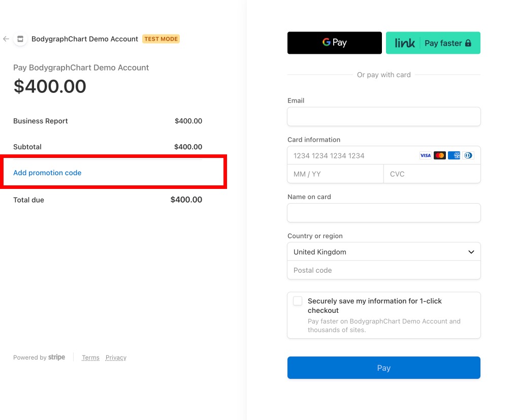Image resolution: width=516 pixels, height=420 pixels.
Task: Click the Email input field
Action: click(x=383, y=116)
